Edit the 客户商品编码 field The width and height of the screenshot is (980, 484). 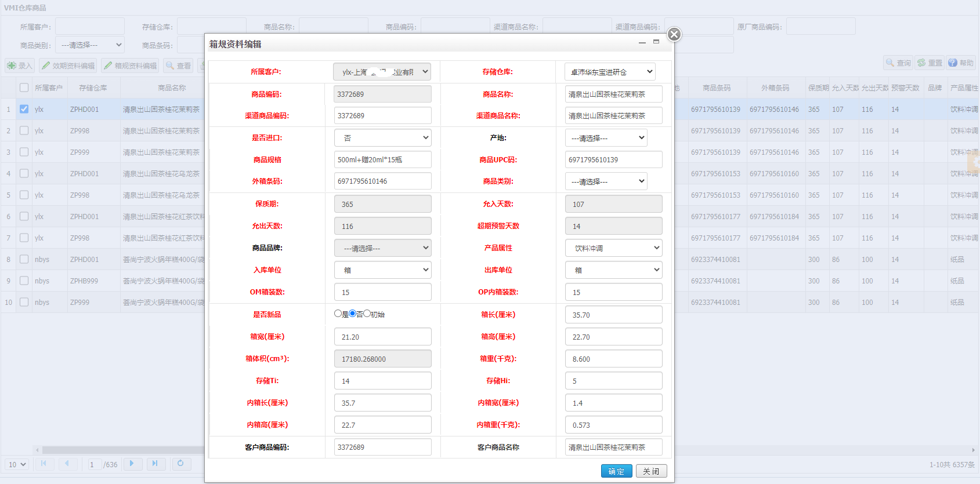pos(382,447)
